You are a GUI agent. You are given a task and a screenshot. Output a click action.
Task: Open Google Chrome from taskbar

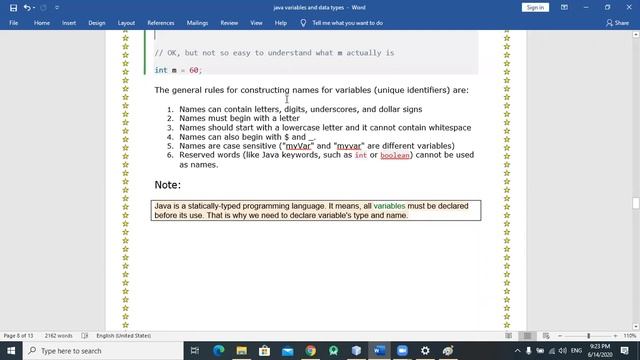point(311,351)
